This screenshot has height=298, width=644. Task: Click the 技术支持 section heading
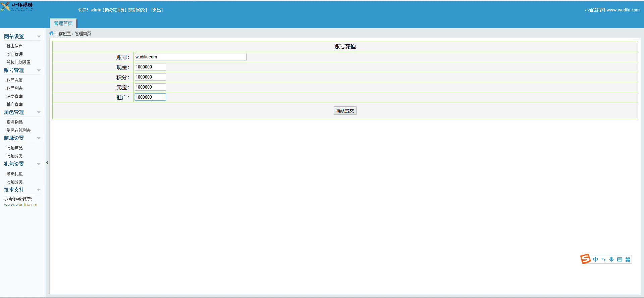click(x=14, y=190)
